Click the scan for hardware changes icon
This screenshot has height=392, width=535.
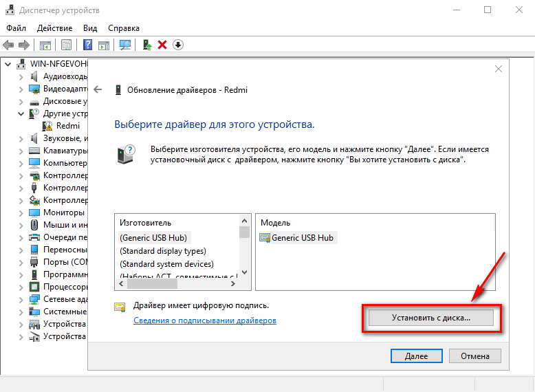(125, 45)
